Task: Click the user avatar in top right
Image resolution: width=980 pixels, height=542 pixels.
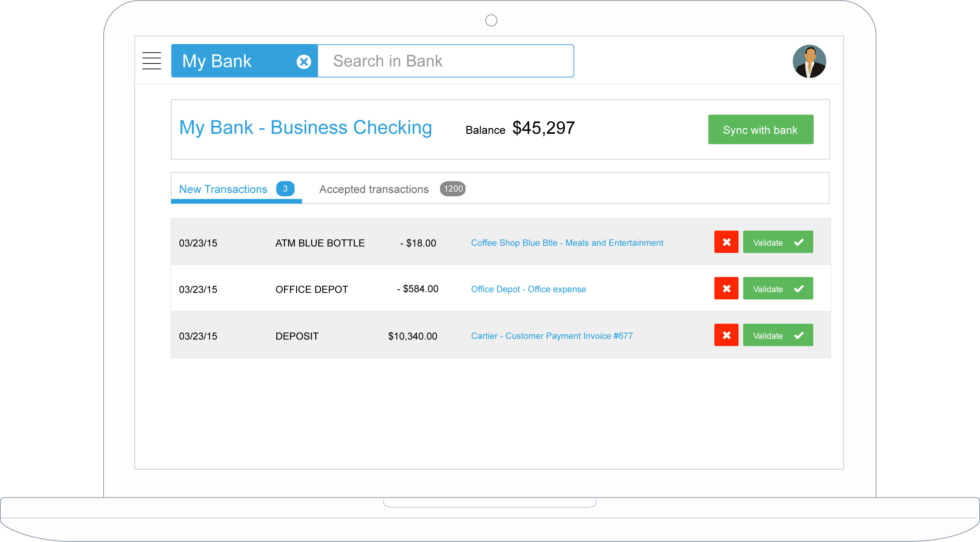Action: point(809,61)
